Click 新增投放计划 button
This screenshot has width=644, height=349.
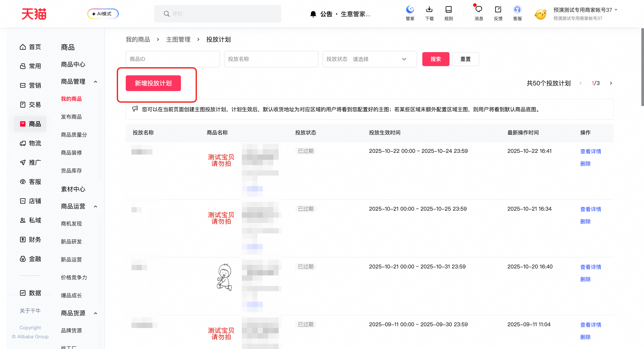point(153,83)
